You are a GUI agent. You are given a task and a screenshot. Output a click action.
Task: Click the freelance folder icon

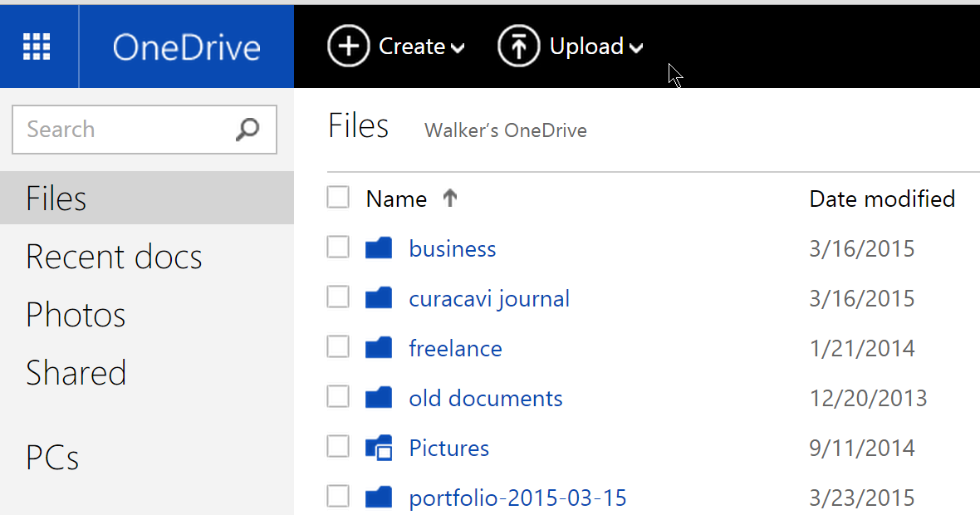click(x=379, y=347)
